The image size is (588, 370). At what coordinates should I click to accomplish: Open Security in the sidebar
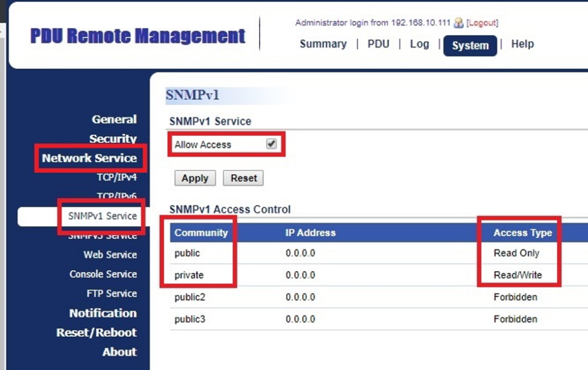(x=113, y=139)
